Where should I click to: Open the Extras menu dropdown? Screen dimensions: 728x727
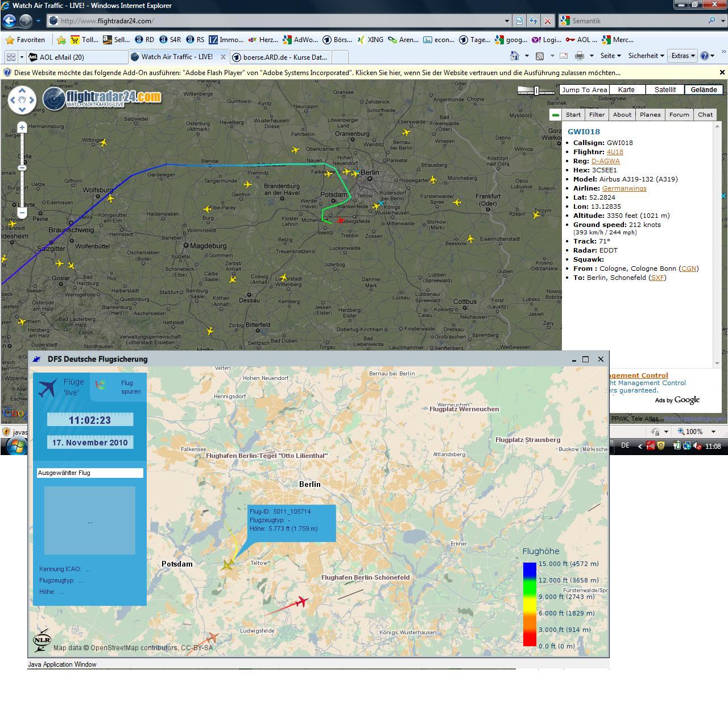click(x=683, y=56)
